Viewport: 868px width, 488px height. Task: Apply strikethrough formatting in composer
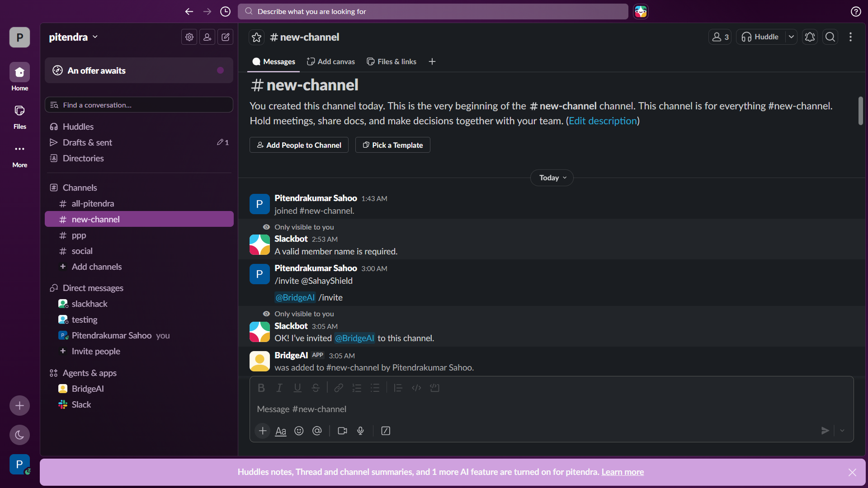(316, 388)
